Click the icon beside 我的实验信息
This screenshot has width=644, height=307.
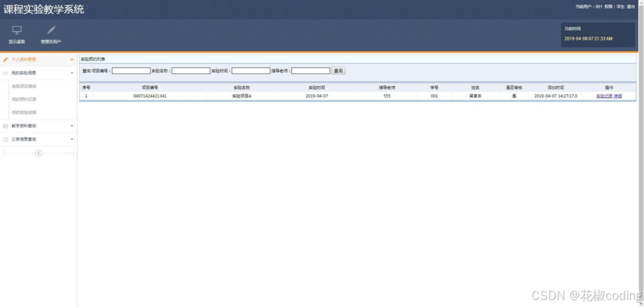[x=5, y=73]
